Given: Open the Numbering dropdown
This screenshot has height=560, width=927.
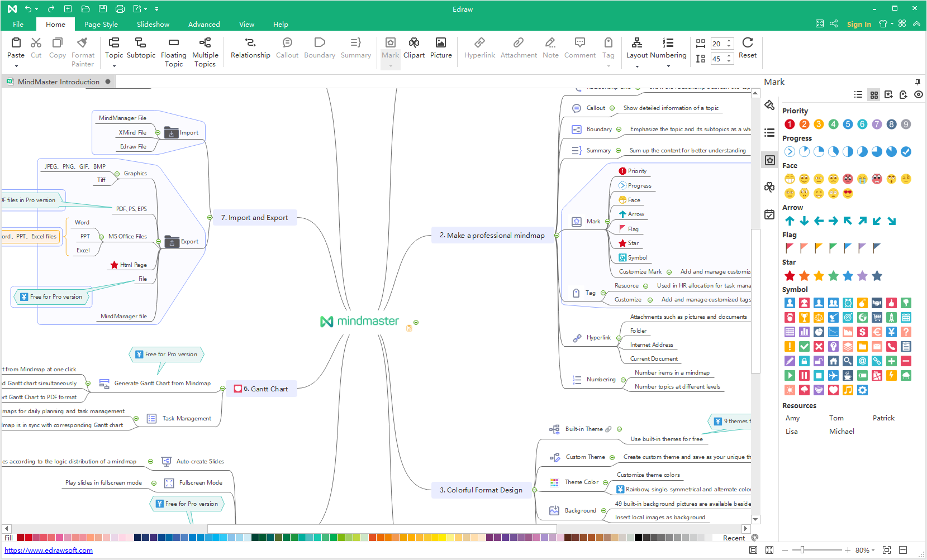Looking at the screenshot, I should 668,66.
